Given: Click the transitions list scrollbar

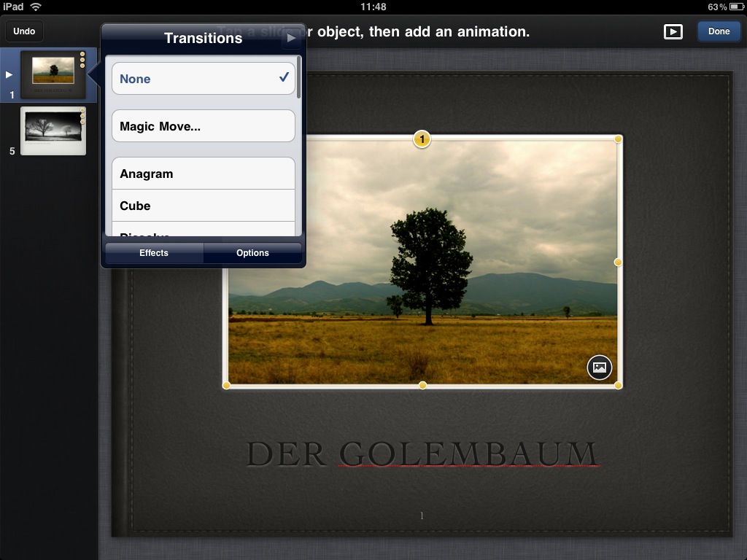Looking at the screenshot, I should pyautogui.click(x=299, y=77).
